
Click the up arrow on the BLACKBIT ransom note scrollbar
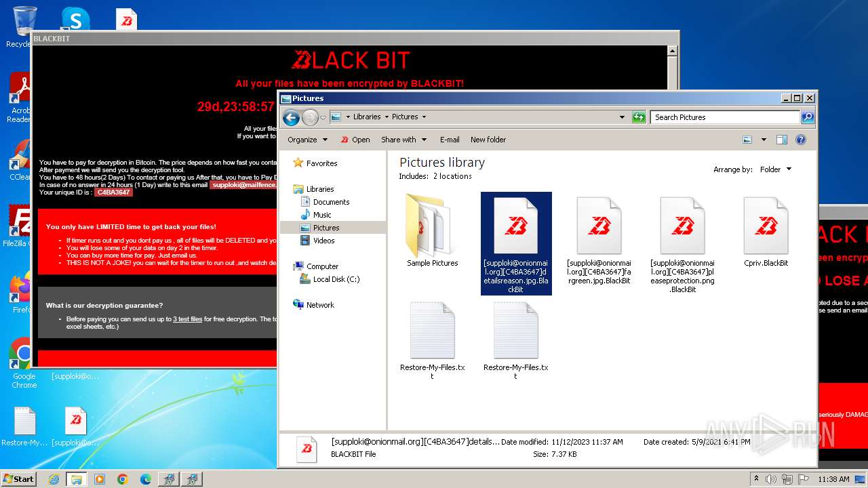coord(672,51)
